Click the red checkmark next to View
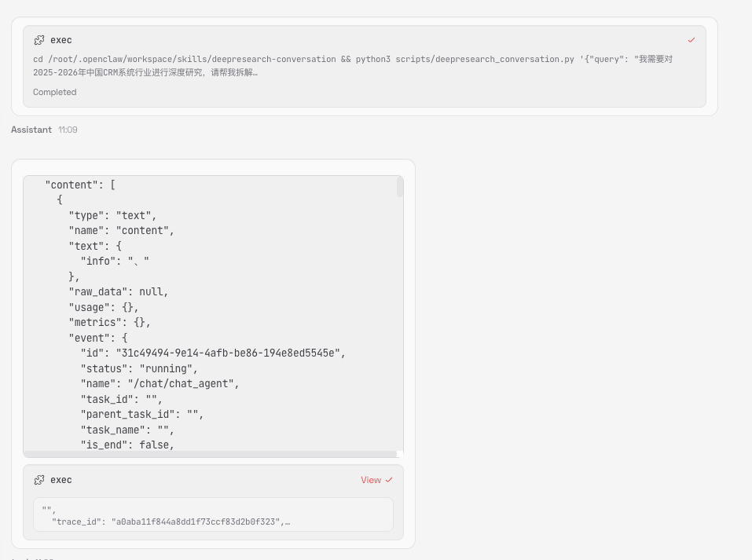Screen dimensions: 752x560 point(389,480)
